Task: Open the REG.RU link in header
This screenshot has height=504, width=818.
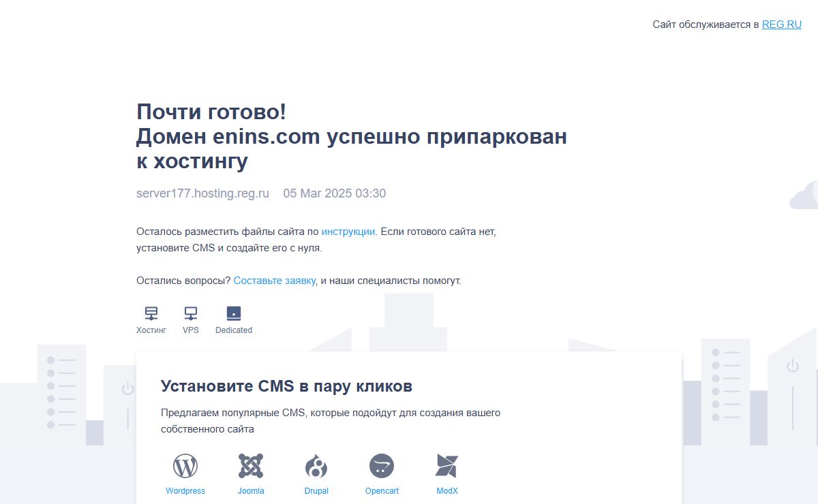Action: (781, 25)
